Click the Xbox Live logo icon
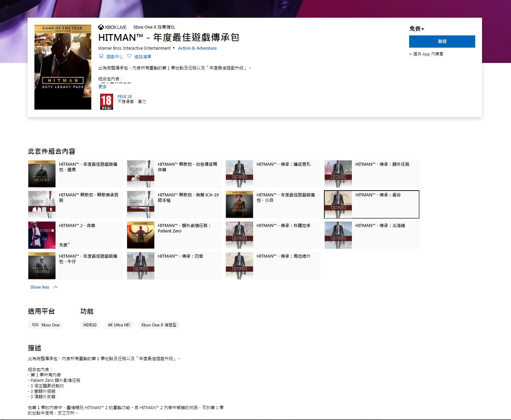The height and width of the screenshot is (420, 511). click(101, 27)
